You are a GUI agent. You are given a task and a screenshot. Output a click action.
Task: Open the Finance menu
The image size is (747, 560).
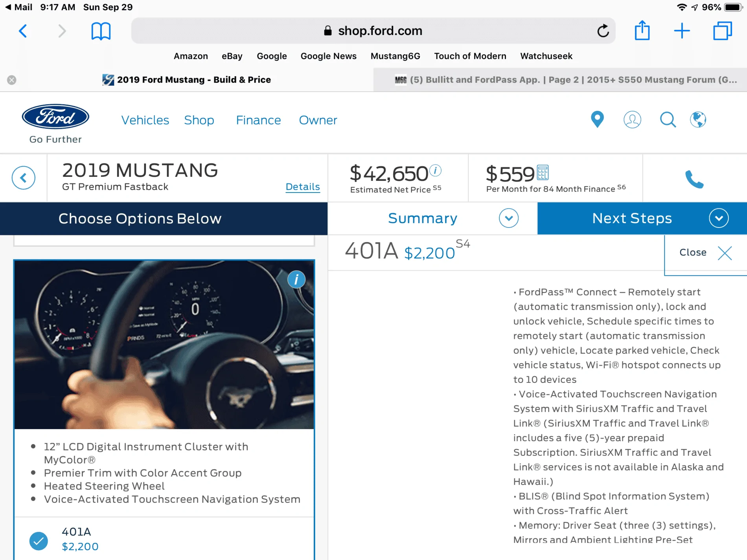click(x=258, y=120)
